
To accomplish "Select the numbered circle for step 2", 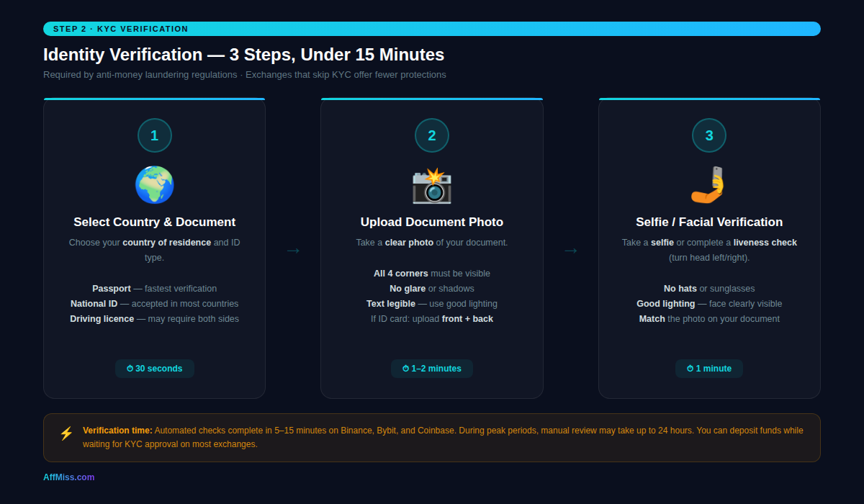I will tap(432, 135).
